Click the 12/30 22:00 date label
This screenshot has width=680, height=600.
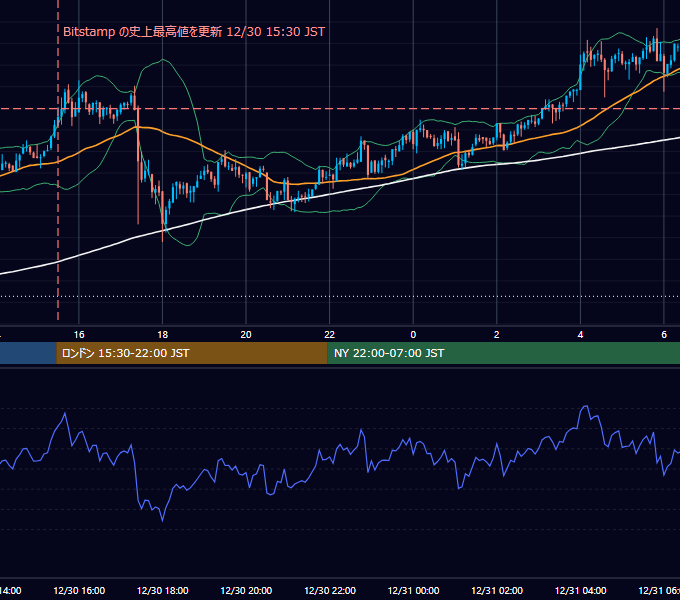point(330,590)
